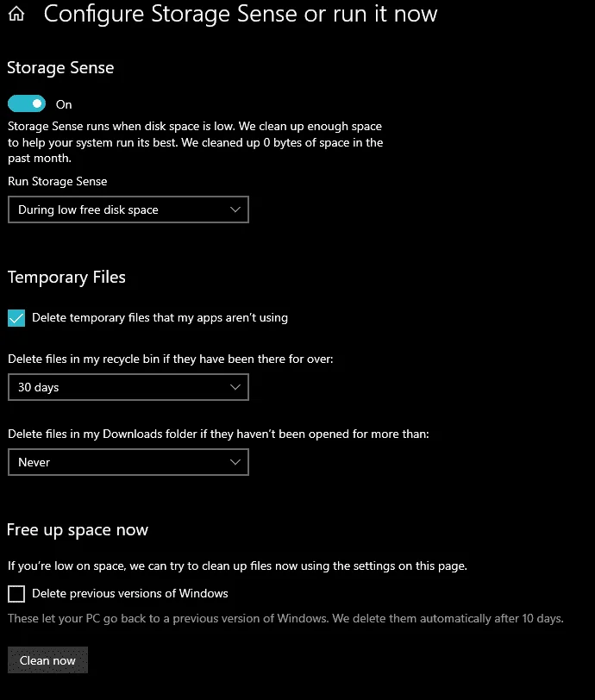
Task: Uncheck Delete temporary files checkbox
Action: (16, 318)
